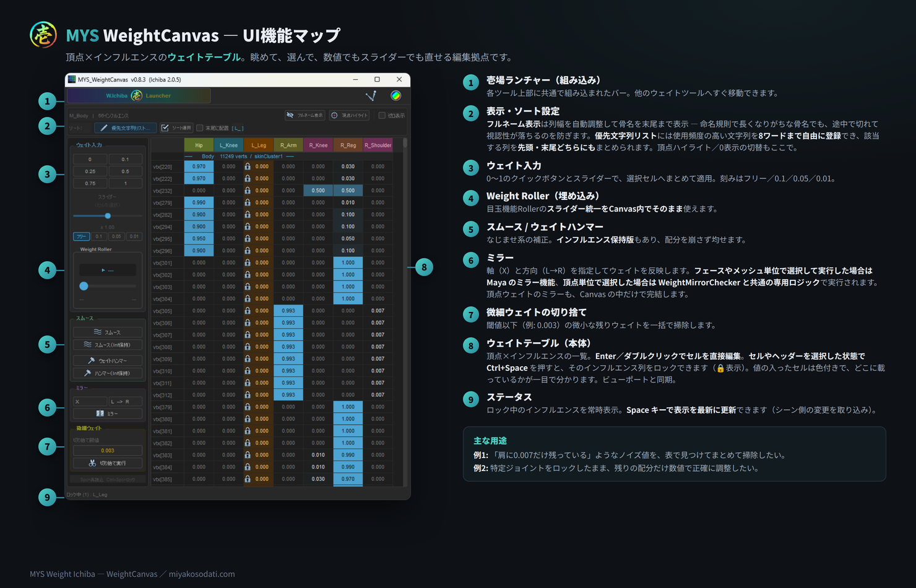The width and height of the screenshot is (916, 588).
Task: Select the 0.970 R_Reg cell of vtx[385]
Action: (x=348, y=479)
